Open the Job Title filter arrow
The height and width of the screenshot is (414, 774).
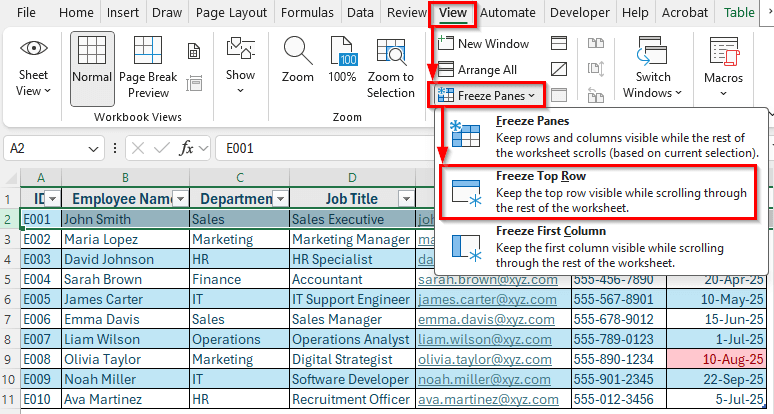pyautogui.click(x=406, y=199)
